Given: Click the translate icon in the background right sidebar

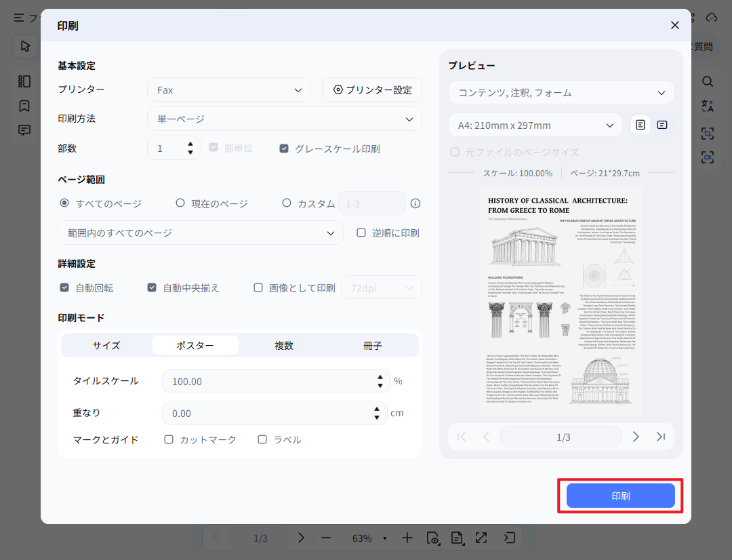Looking at the screenshot, I should [x=707, y=106].
